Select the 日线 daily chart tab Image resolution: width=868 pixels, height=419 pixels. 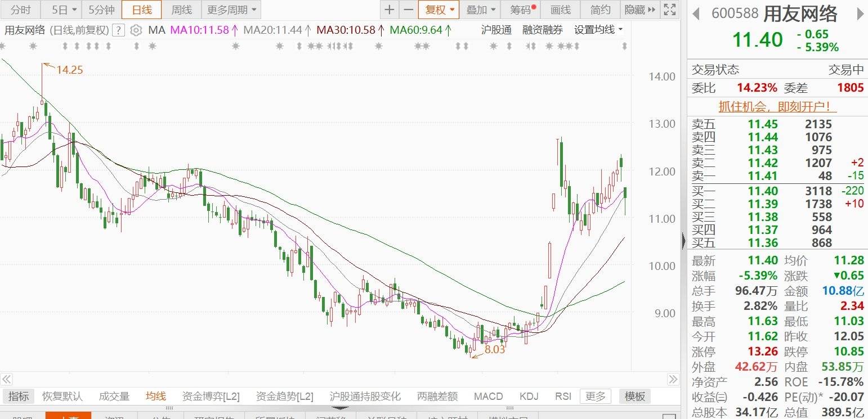click(141, 10)
